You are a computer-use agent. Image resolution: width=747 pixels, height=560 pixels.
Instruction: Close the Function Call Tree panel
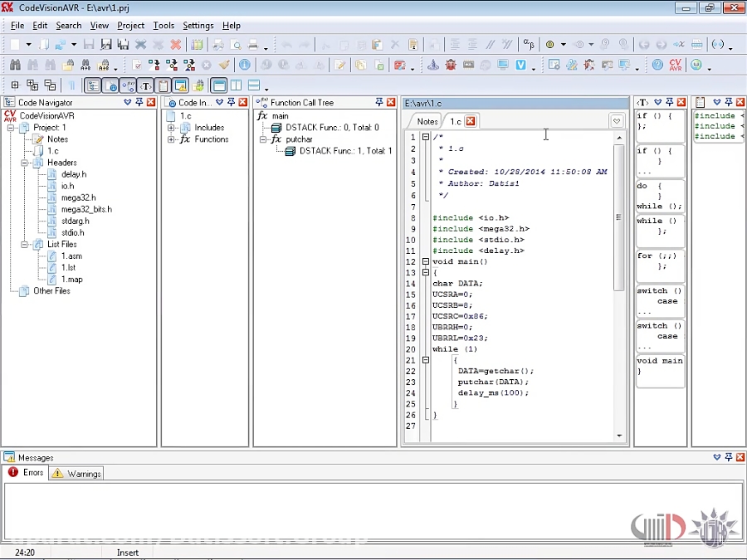point(391,102)
